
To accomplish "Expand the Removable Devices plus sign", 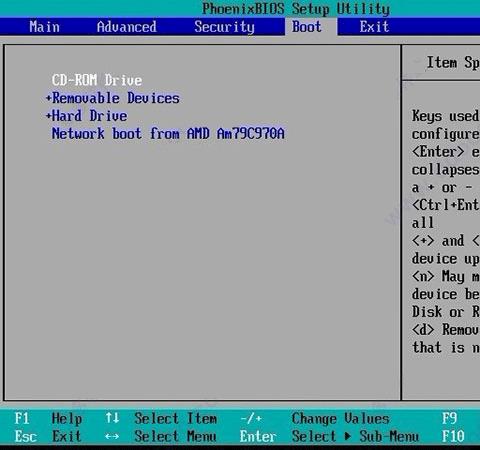I will [49, 98].
